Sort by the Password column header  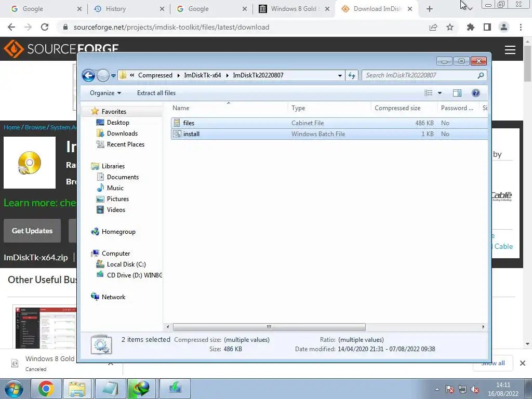pos(458,108)
